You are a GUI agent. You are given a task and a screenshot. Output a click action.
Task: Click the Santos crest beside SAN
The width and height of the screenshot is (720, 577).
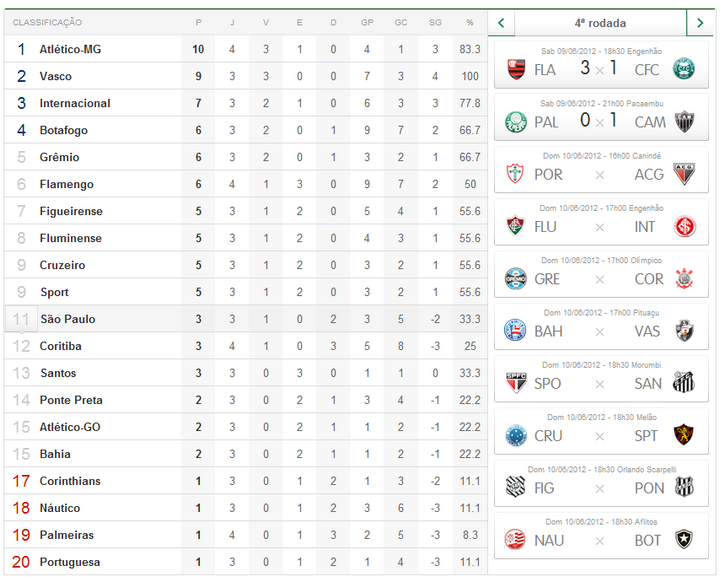click(684, 383)
